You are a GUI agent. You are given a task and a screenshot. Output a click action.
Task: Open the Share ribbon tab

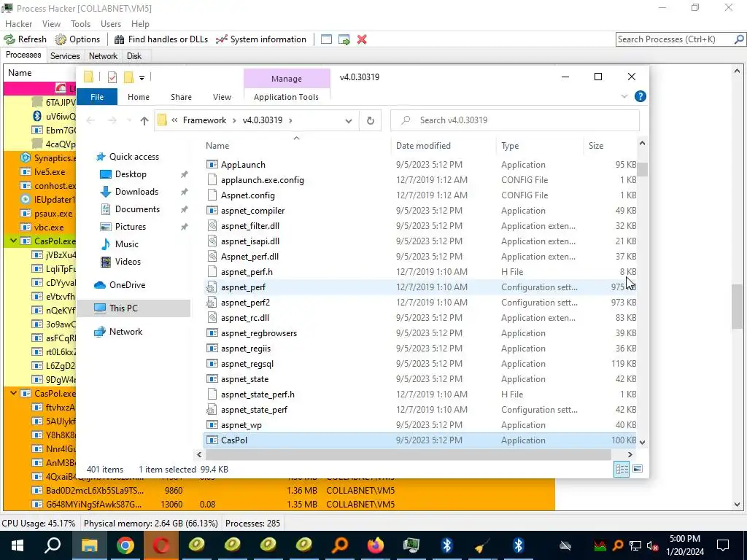pyautogui.click(x=181, y=97)
